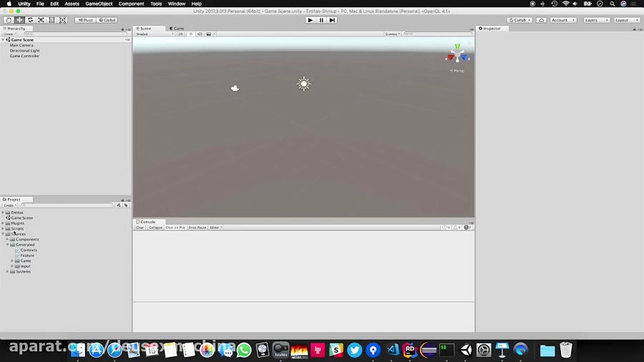Click the Pause button
Screen dimensions: 644x362
(x=321, y=20)
